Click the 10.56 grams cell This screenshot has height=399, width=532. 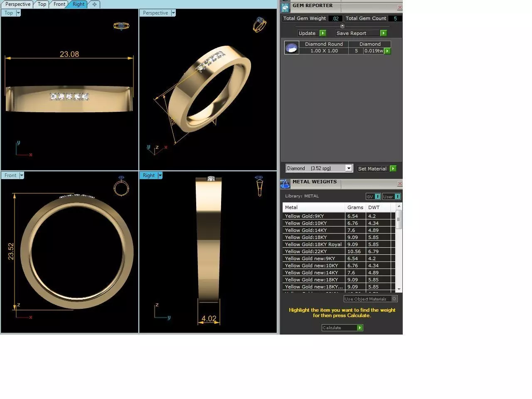point(355,251)
